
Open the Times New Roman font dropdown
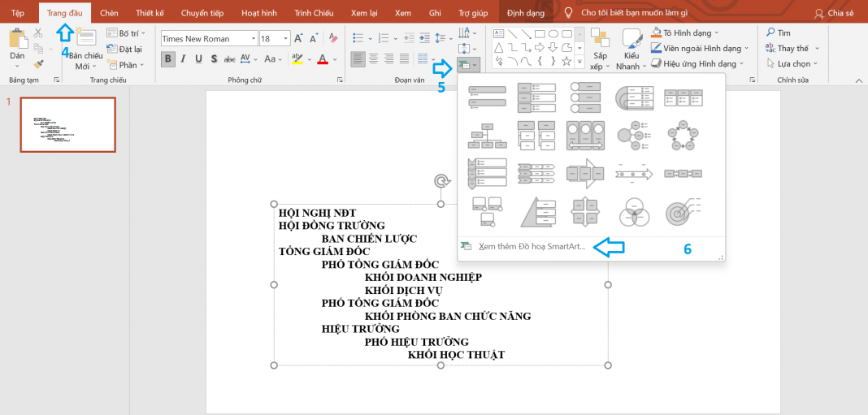pyautogui.click(x=253, y=38)
